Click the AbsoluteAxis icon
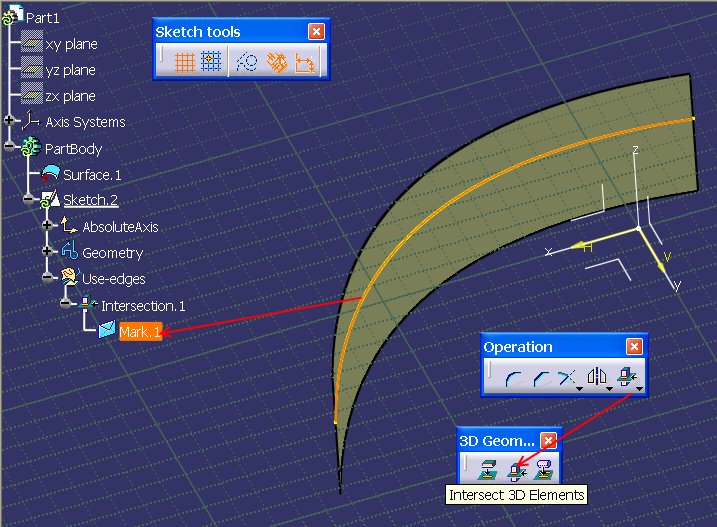Image resolution: width=717 pixels, height=527 pixels. point(69,226)
